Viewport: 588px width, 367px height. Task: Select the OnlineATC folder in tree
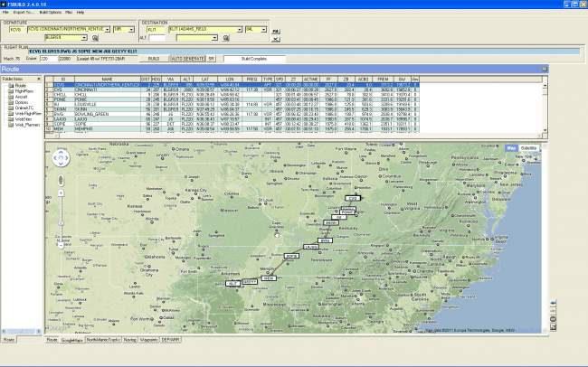point(24,108)
